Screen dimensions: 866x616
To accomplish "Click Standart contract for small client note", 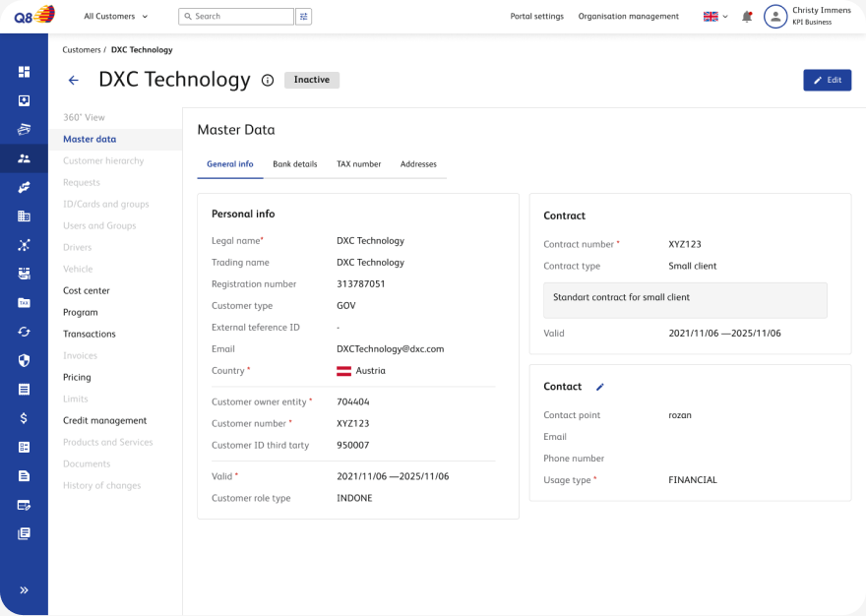I will click(x=685, y=300).
